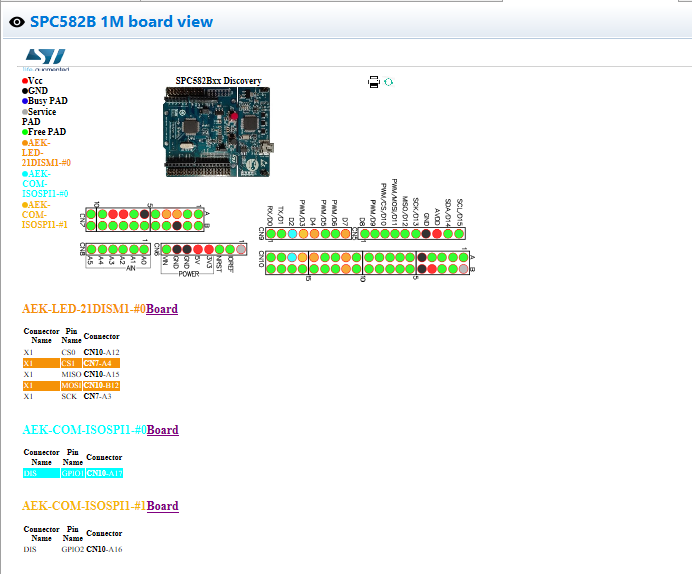Viewport: 692px width, 574px height.
Task: Click the highlighted CN7-A4 connector cell
Action: pos(102,363)
